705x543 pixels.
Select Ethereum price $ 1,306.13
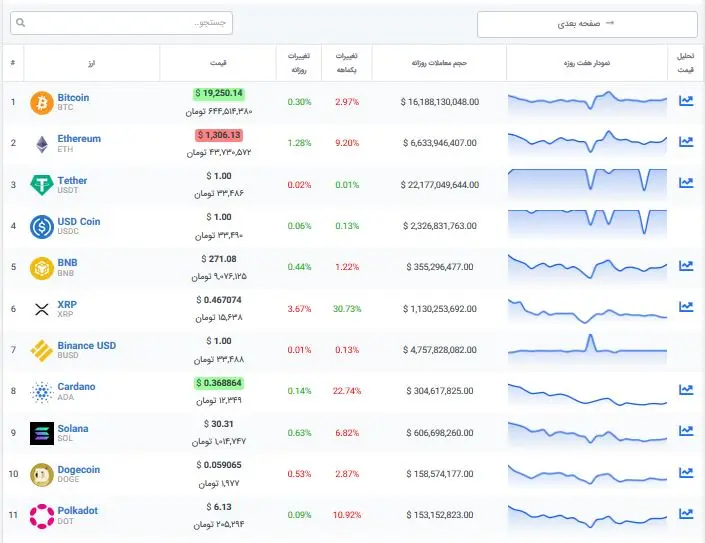[x=219, y=135]
